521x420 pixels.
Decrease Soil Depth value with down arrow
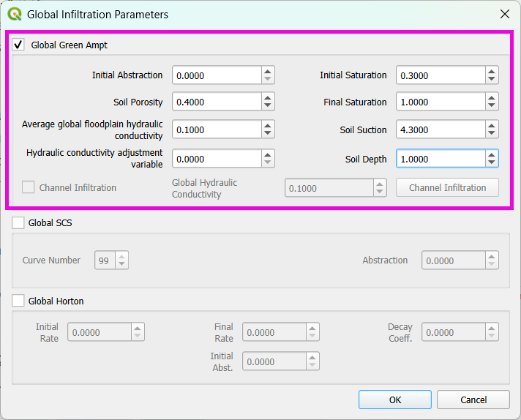click(492, 162)
